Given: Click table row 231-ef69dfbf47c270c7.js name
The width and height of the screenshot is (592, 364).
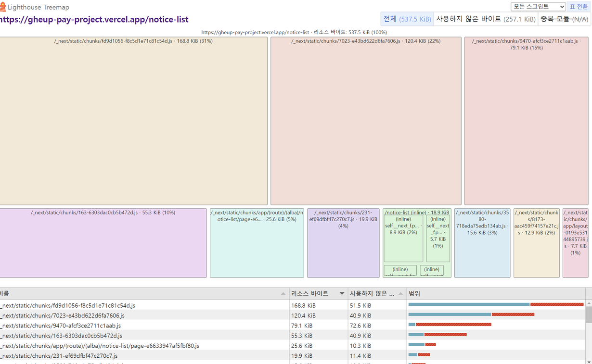Looking at the screenshot, I should (59, 356).
